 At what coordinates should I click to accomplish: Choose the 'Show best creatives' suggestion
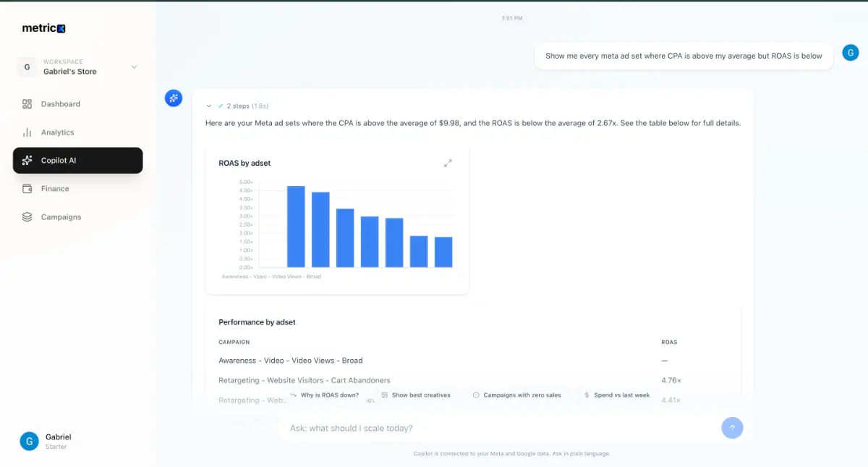point(416,395)
